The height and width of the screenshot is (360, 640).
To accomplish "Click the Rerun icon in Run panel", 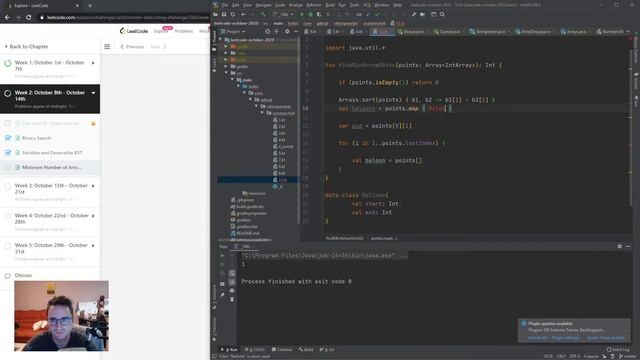I will tap(222, 256).
